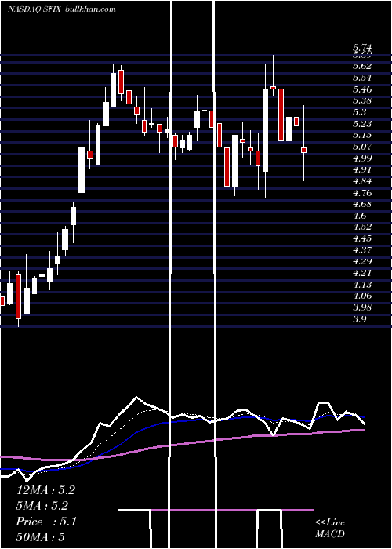The height and width of the screenshot is (549, 392).
Task: Click the 3.9 price axis label
Action: pyautogui.click(x=360, y=319)
